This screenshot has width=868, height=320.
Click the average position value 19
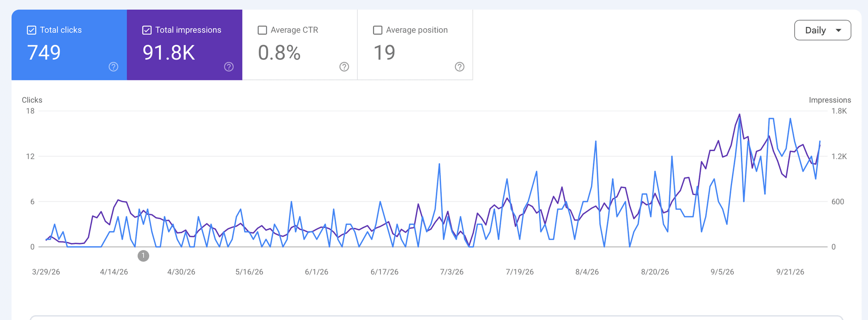pos(385,53)
